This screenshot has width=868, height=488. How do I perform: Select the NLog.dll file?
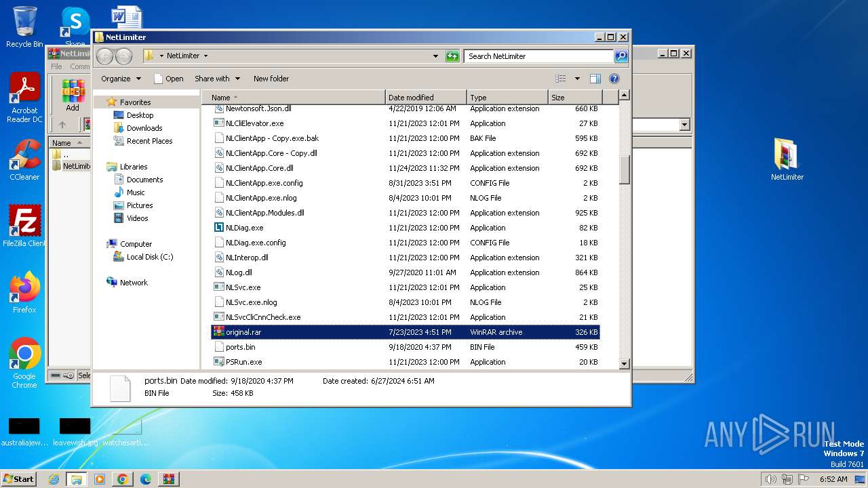239,272
